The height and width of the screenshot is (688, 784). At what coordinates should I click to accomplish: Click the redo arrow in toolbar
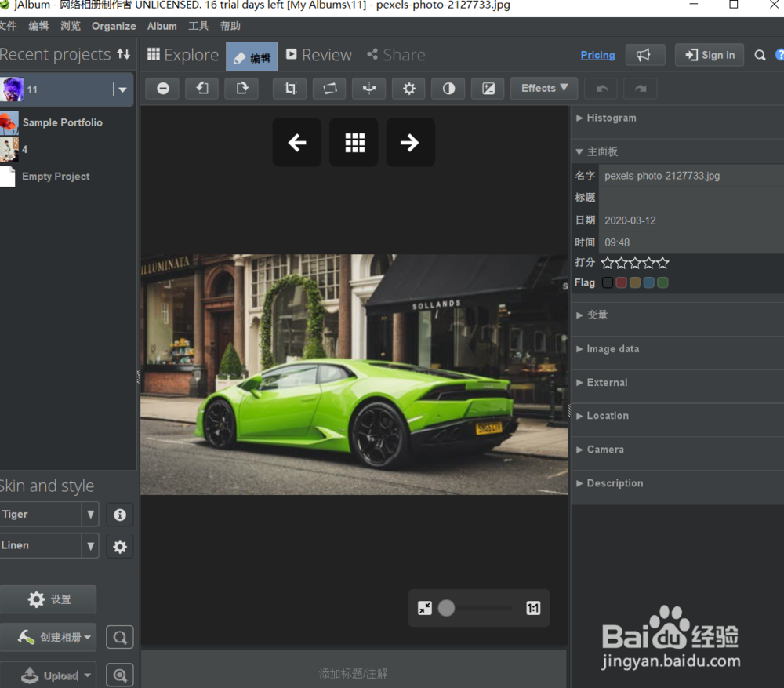(640, 89)
